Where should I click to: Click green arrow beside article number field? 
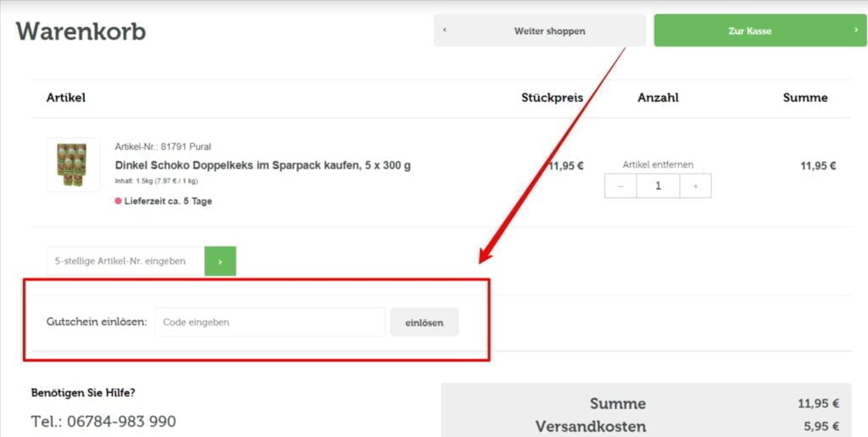(220, 262)
